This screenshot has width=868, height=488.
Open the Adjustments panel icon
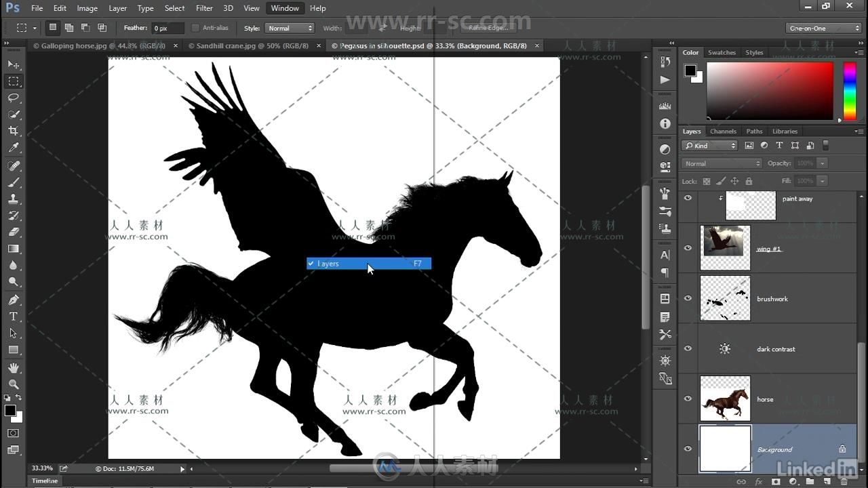(665, 149)
